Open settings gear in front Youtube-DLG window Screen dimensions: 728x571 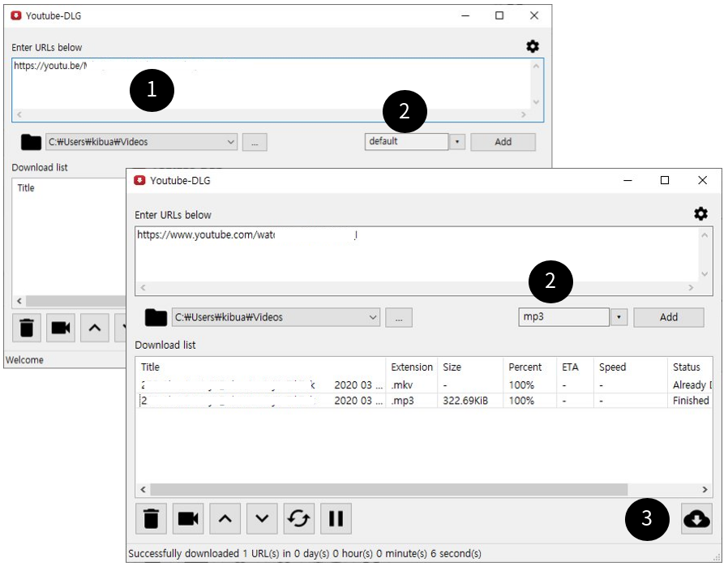pyautogui.click(x=700, y=213)
